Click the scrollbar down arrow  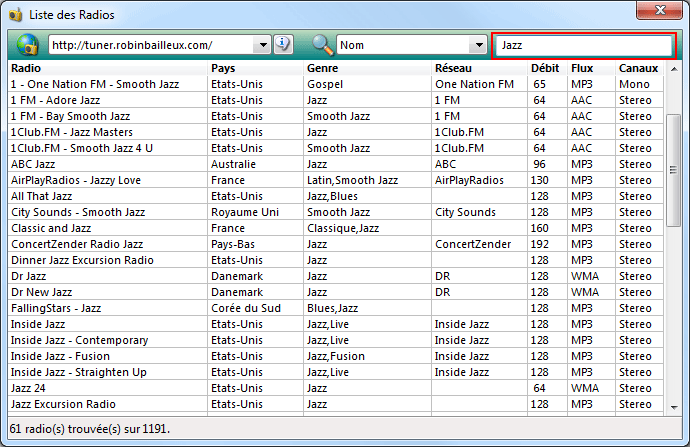point(674,407)
